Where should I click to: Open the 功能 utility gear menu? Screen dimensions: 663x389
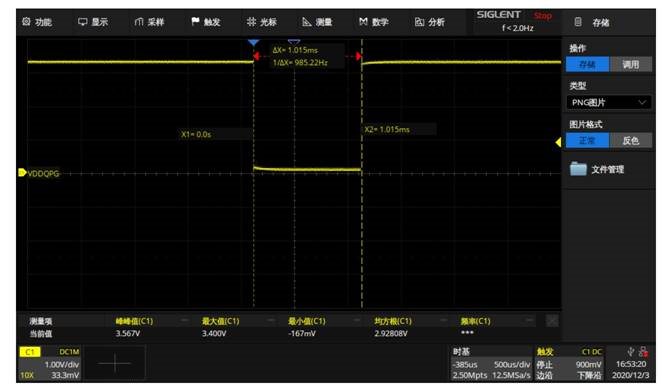[26, 21]
